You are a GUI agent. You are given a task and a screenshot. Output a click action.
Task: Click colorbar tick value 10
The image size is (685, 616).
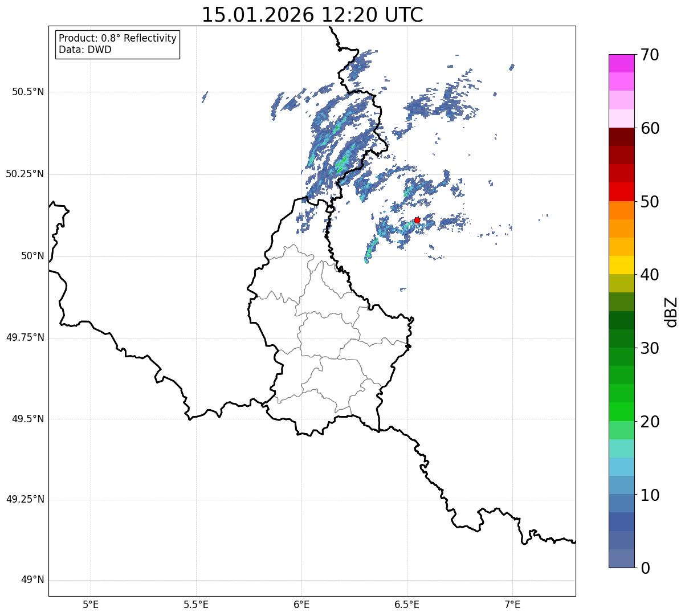coord(650,495)
